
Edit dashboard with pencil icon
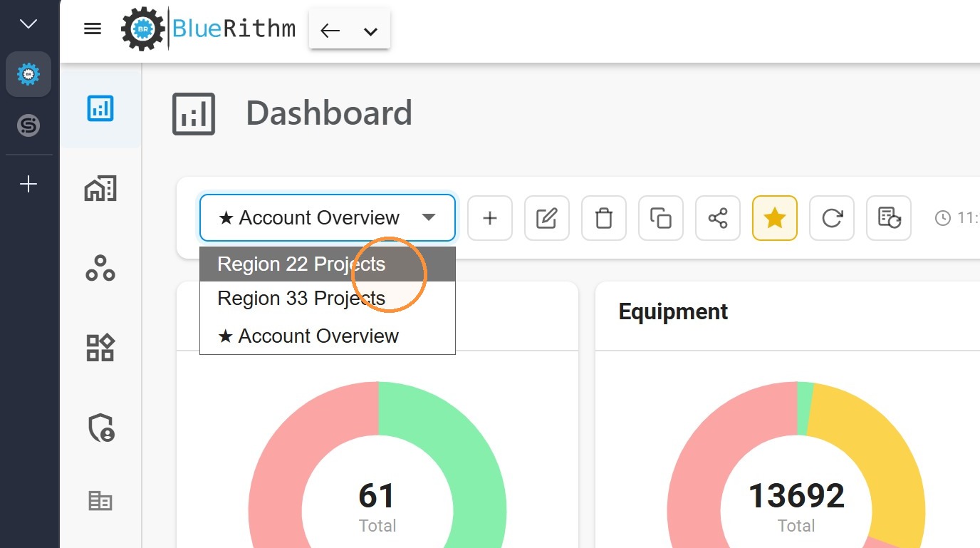pos(547,218)
